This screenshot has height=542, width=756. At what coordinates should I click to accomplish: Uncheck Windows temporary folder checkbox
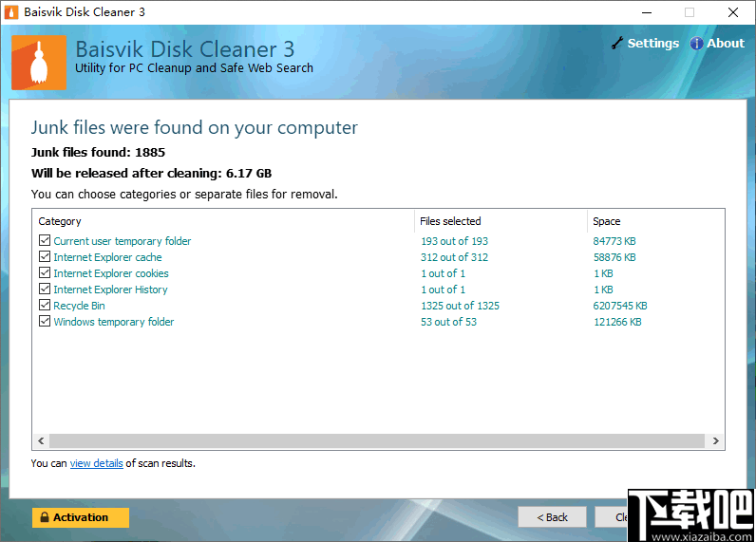point(45,321)
